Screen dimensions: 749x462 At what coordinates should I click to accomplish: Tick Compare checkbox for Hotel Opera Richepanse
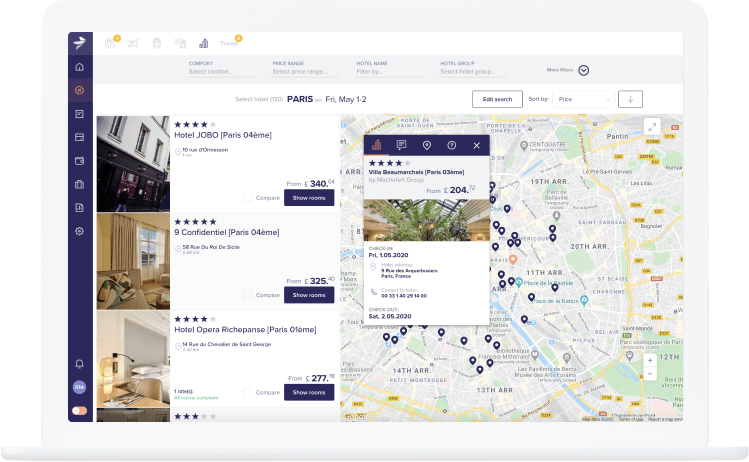point(247,392)
